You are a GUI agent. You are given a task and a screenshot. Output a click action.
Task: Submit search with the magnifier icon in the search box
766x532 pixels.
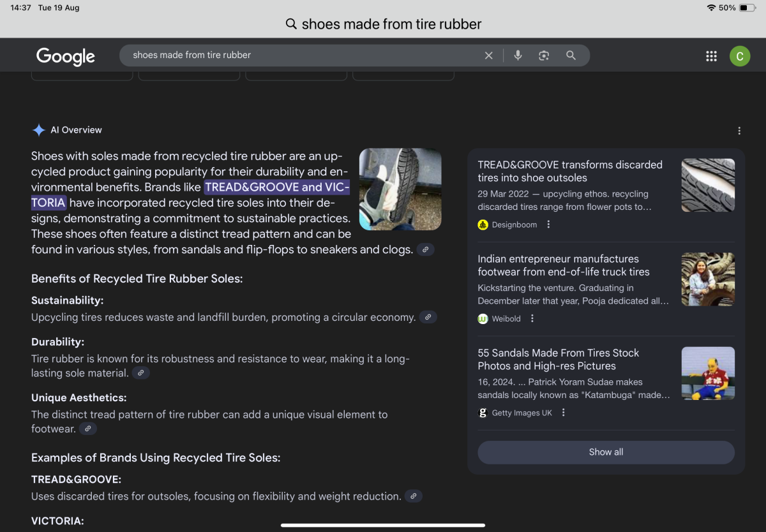(x=571, y=55)
